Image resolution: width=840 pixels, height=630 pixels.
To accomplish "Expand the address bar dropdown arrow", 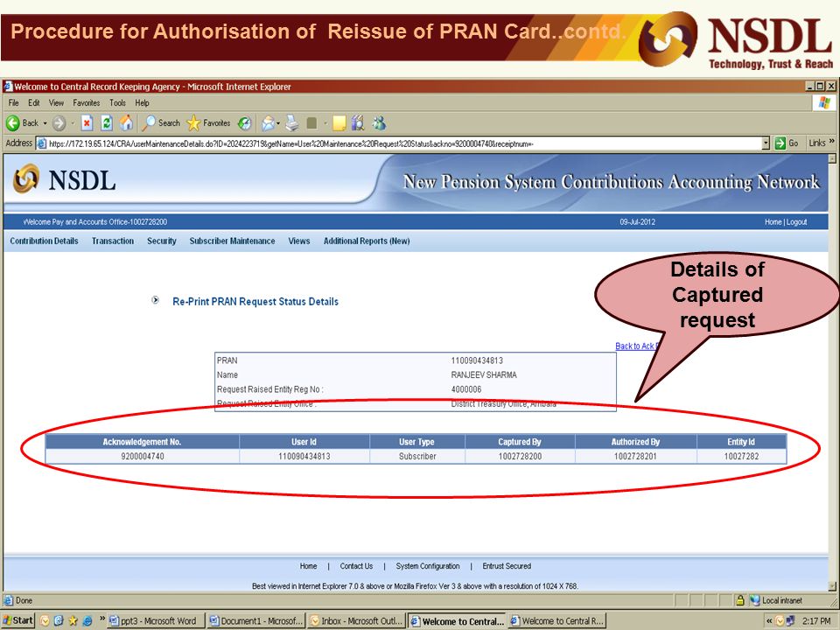I will coord(766,143).
